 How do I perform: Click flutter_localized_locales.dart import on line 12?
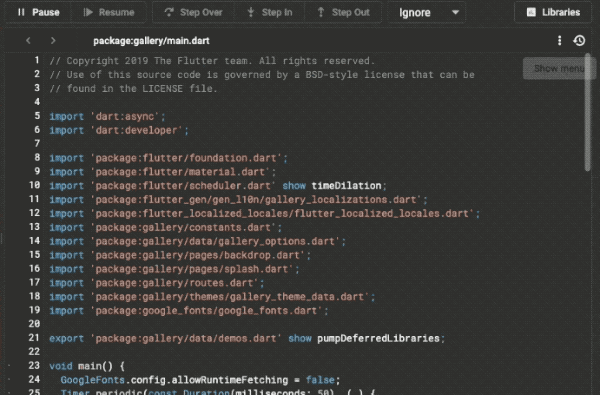[x=282, y=214]
